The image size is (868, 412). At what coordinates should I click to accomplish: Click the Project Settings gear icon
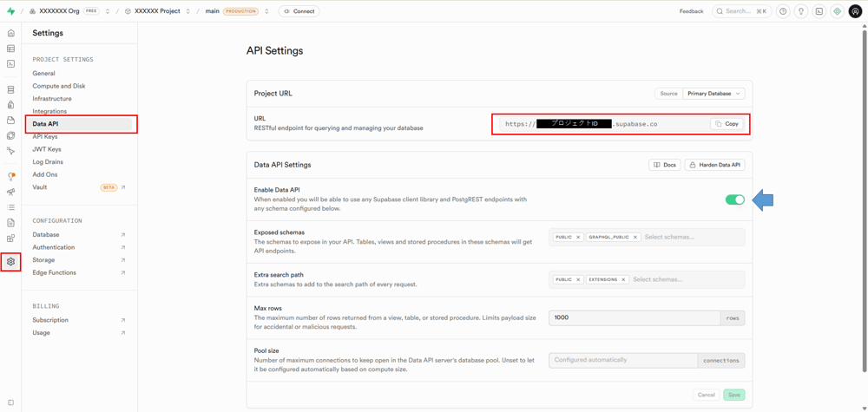[10, 261]
